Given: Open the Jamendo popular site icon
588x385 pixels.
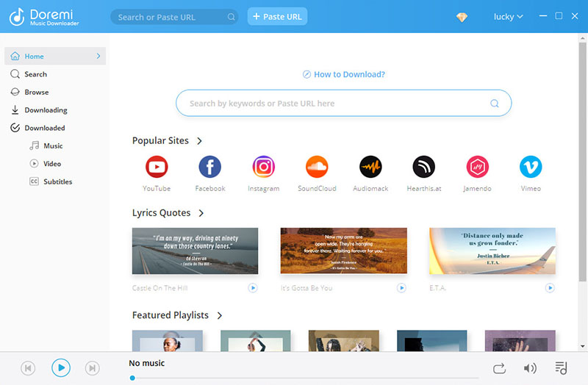Looking at the screenshot, I should [477, 167].
